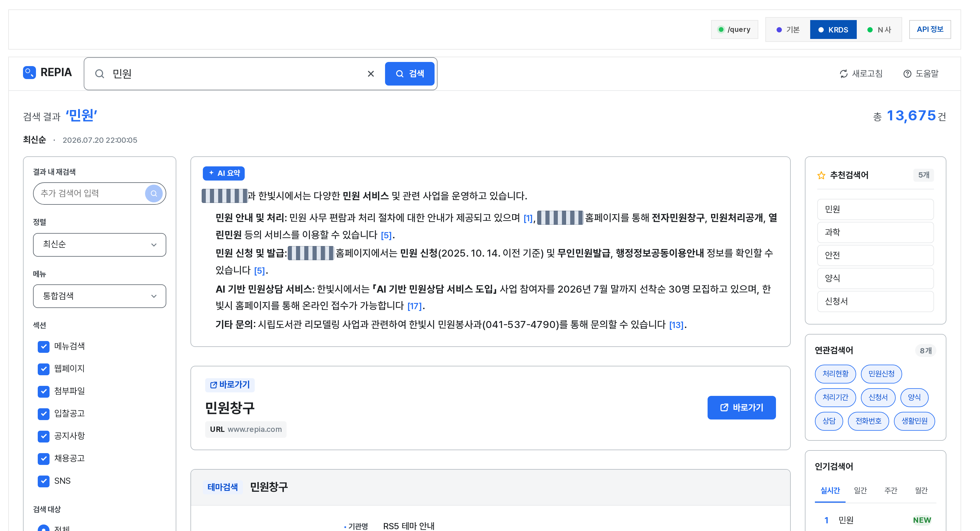
Task: Click the blue 바로가기 button on 민원창구 card
Action: click(x=741, y=408)
